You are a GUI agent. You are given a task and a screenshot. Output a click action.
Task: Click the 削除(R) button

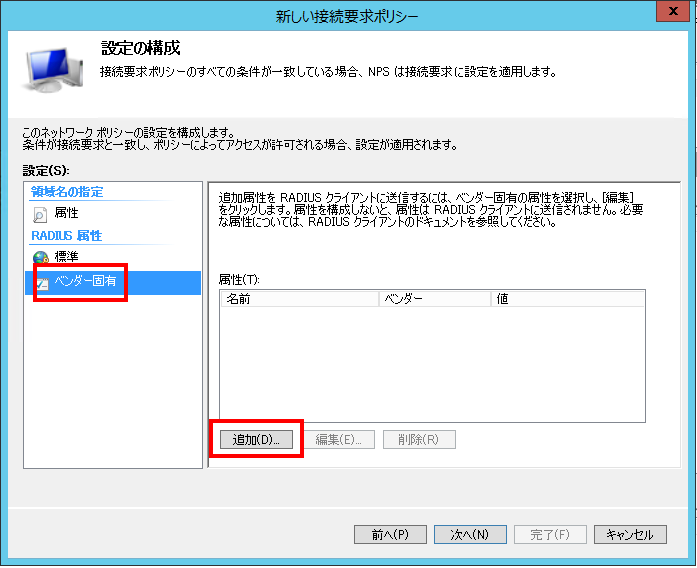(419, 440)
